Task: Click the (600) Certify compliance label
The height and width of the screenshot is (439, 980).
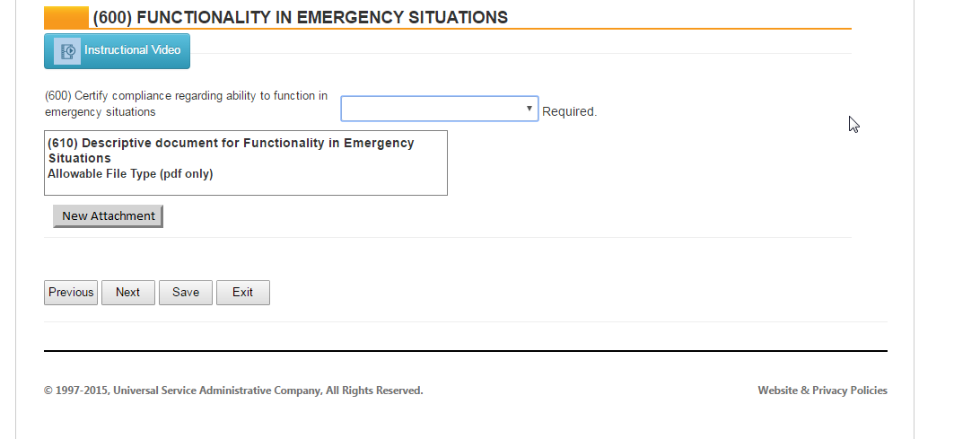Action: pos(186,103)
